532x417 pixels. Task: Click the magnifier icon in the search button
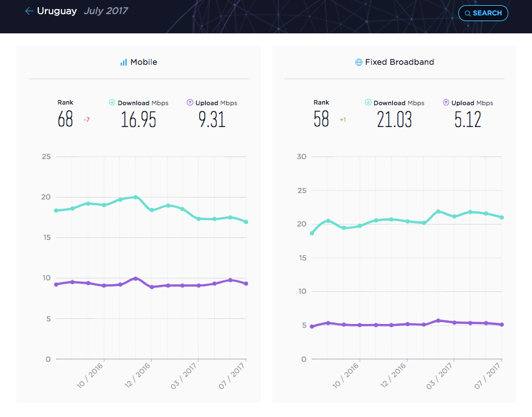coord(467,13)
